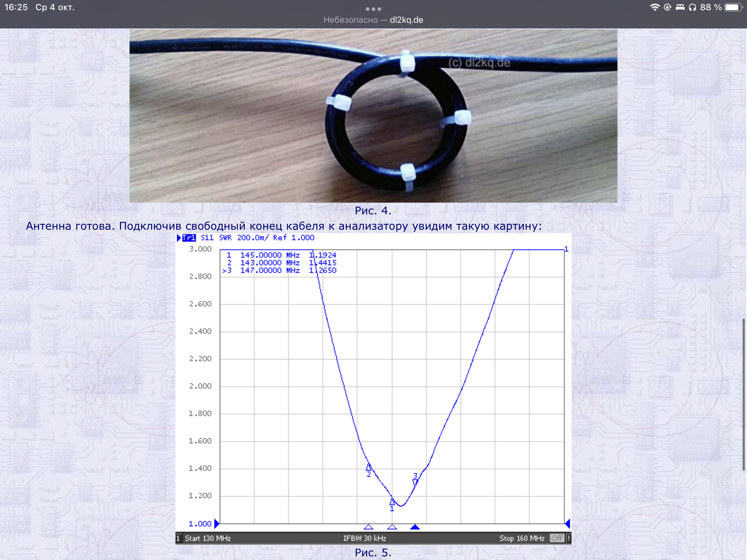The height and width of the screenshot is (560, 747).
Task: Tap the headphones status icon
Action: click(692, 7)
